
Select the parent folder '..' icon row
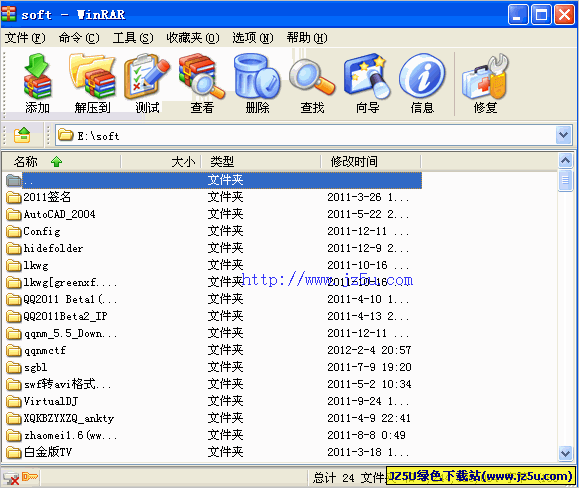coord(14,180)
